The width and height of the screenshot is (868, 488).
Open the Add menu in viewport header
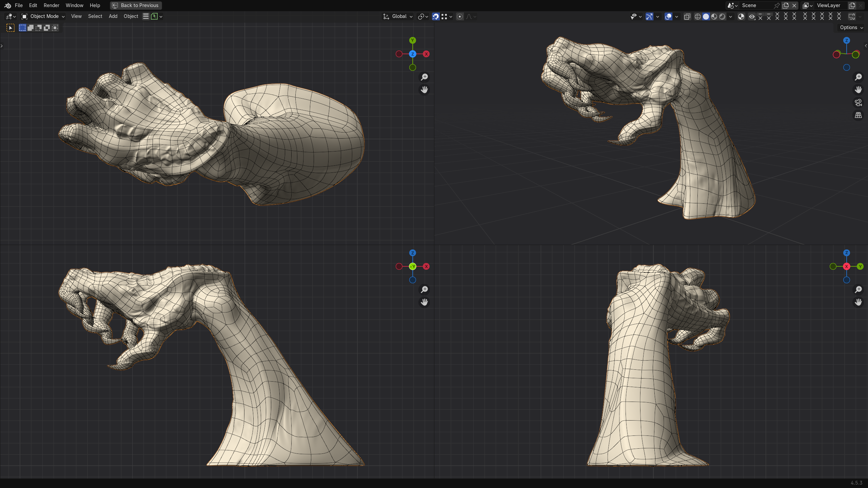coord(113,16)
